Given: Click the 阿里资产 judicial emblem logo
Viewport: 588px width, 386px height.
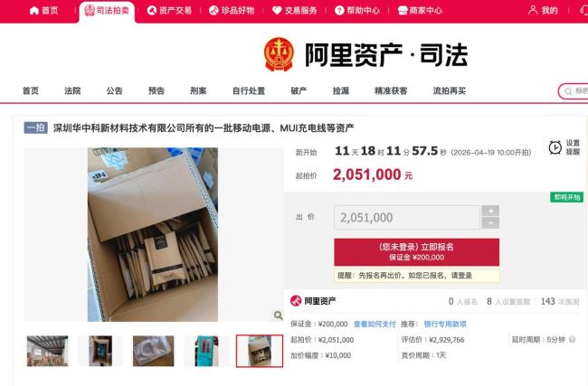Looking at the screenshot, I should click(x=279, y=54).
